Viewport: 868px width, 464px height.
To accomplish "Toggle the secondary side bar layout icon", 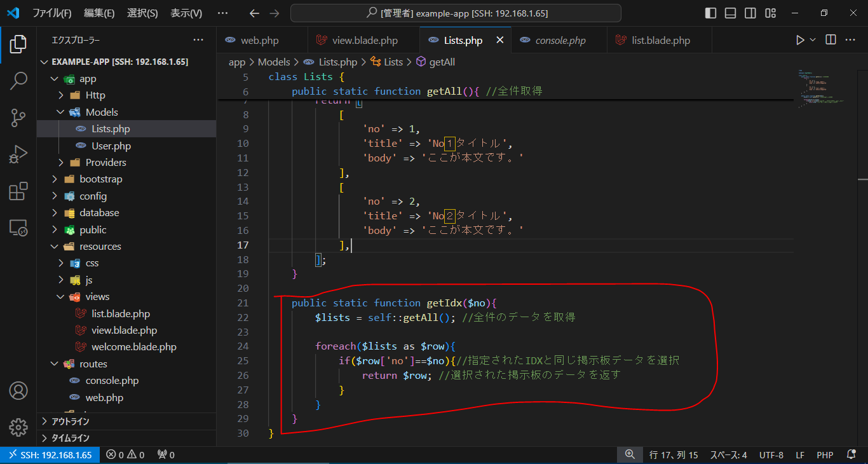I will (x=750, y=13).
